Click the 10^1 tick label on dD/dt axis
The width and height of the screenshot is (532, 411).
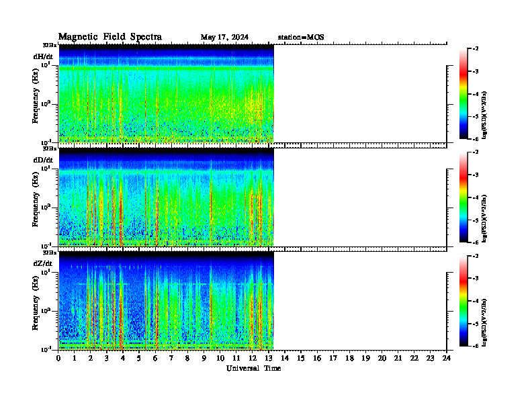[46, 169]
